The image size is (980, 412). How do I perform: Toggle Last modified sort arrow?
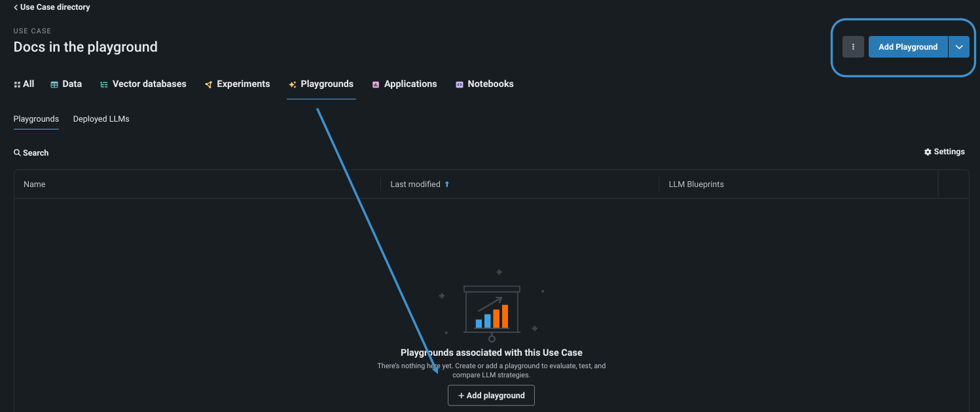[447, 184]
